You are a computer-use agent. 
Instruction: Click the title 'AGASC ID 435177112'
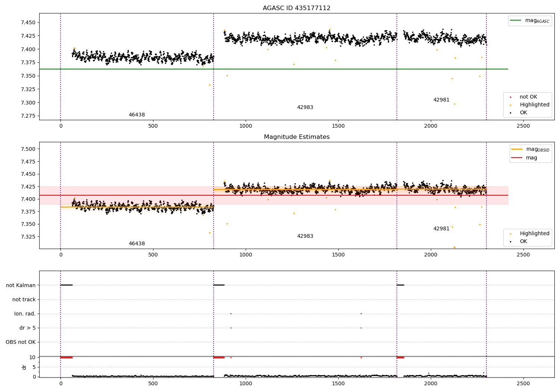click(x=296, y=8)
